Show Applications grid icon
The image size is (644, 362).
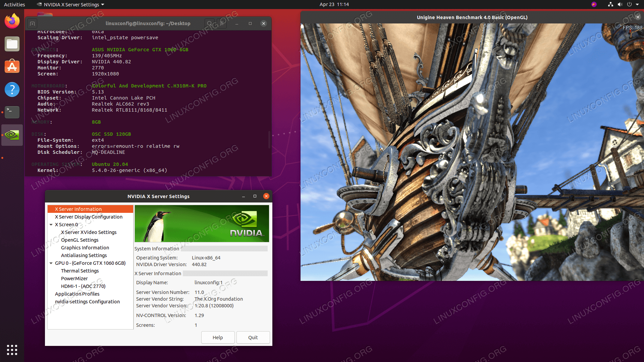(12, 350)
